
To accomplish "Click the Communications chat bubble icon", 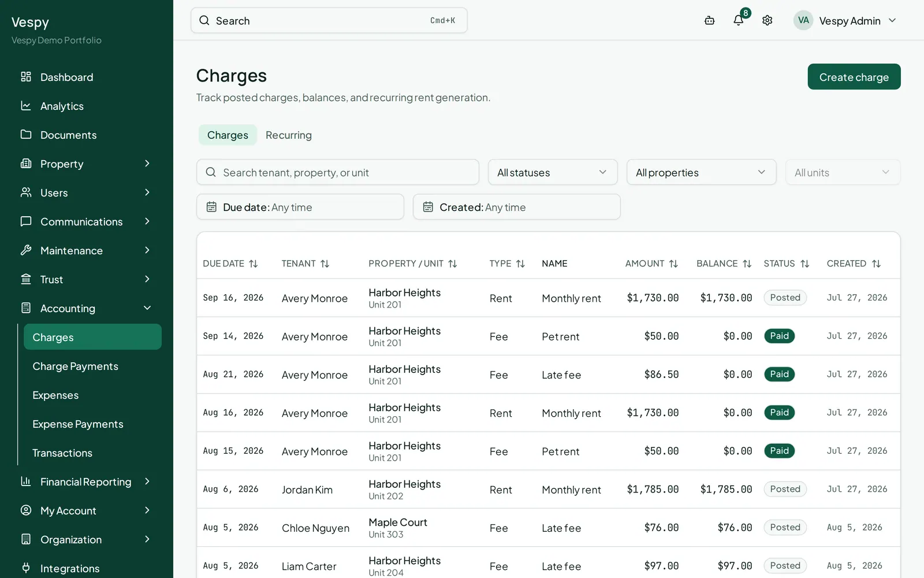I will (x=26, y=221).
